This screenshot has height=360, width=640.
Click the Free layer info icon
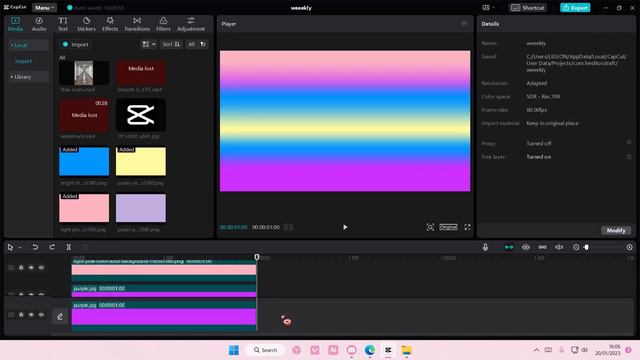point(629,157)
